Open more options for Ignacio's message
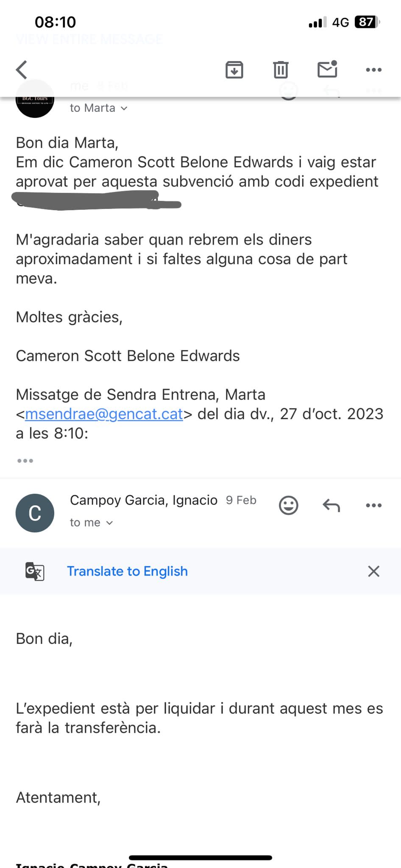Screen dimensions: 401x868 (373, 505)
